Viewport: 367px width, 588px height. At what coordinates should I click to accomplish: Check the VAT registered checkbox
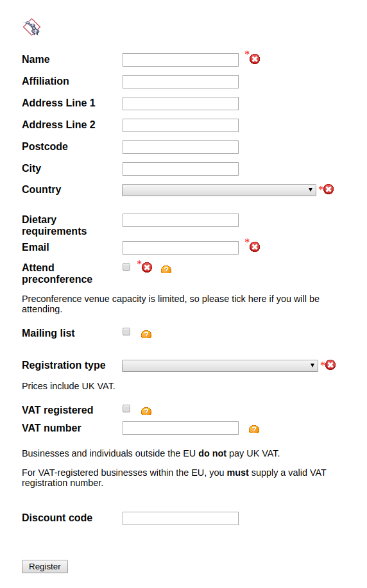point(126,408)
